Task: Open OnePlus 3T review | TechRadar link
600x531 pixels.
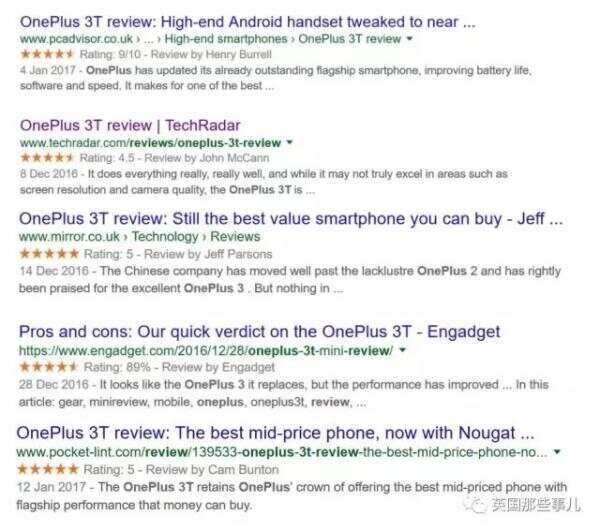Action: pos(130,125)
